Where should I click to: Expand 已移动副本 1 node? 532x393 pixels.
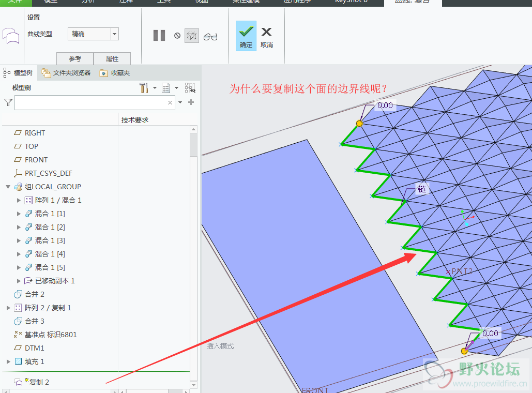[x=19, y=281]
